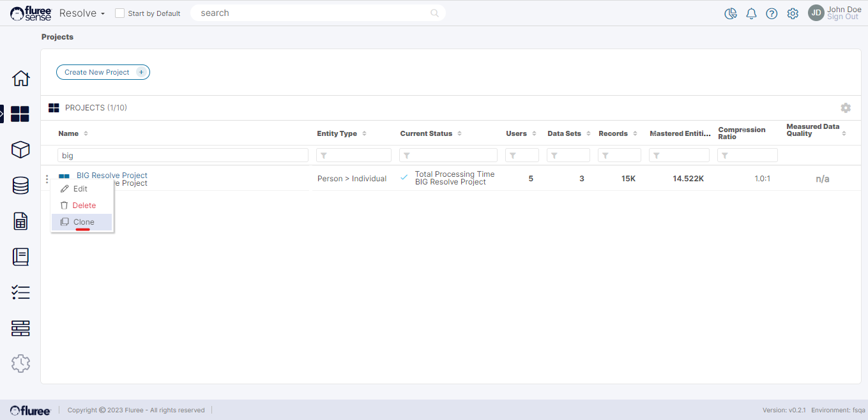Viewport: 868px width, 420px height.
Task: Open the Resolve product dropdown
Action: pyautogui.click(x=82, y=13)
